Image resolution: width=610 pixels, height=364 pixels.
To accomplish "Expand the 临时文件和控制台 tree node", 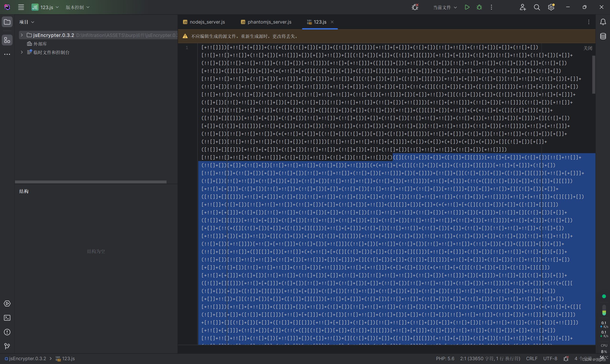I will pyautogui.click(x=22, y=52).
